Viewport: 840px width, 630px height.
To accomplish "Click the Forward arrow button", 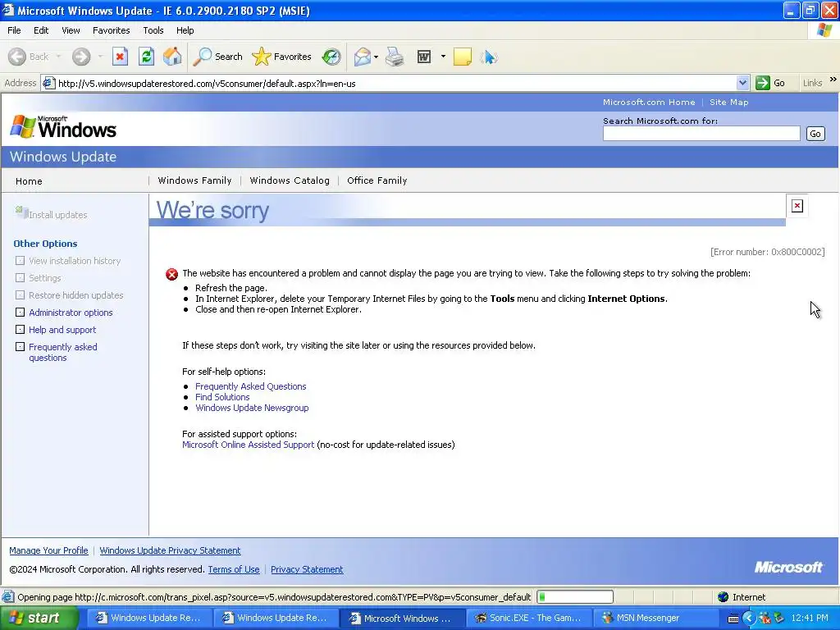I will click(81, 57).
